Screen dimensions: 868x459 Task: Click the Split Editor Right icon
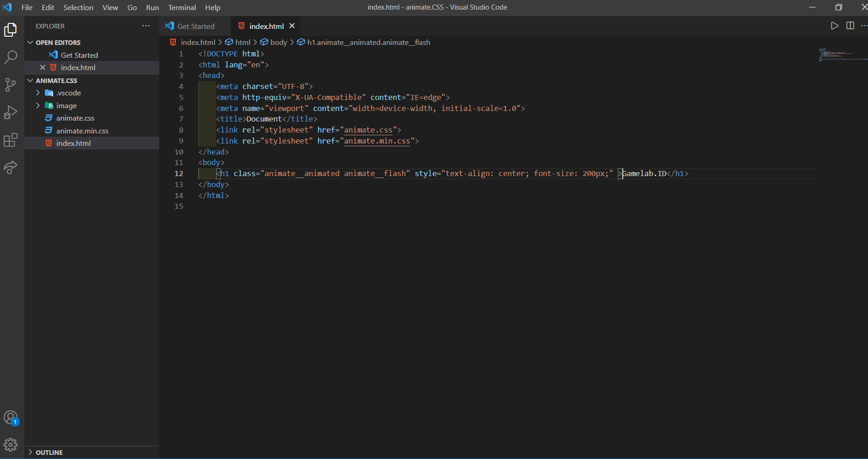click(x=850, y=26)
